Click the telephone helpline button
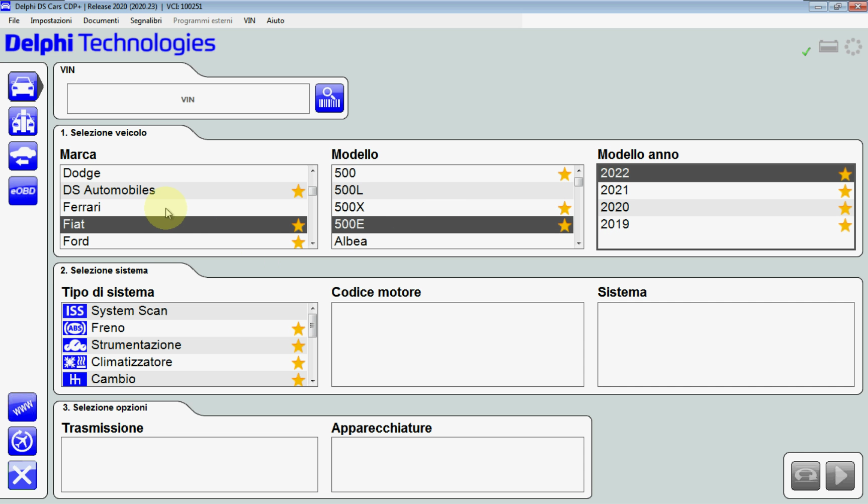The image size is (868, 504). pyautogui.click(x=806, y=475)
